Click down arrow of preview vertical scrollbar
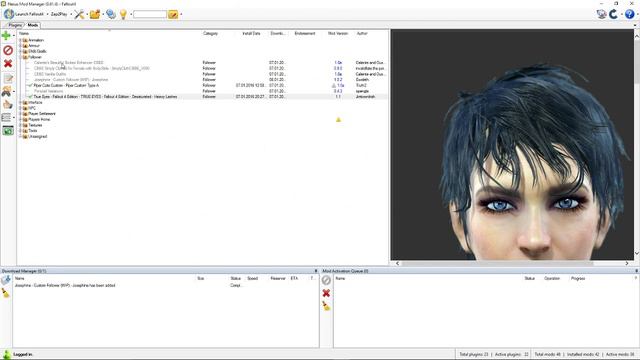640x360 pixels. click(637, 253)
